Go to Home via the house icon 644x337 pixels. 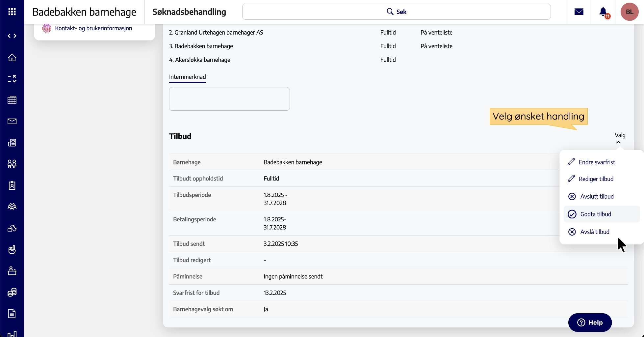(12, 58)
